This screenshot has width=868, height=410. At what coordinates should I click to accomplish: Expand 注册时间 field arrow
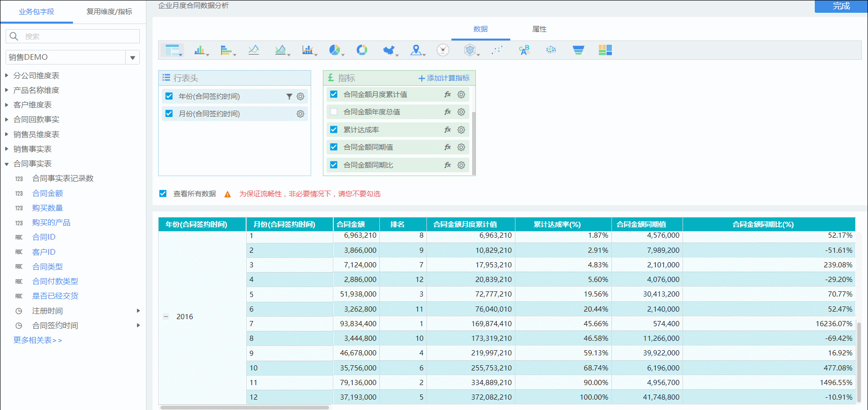point(138,311)
